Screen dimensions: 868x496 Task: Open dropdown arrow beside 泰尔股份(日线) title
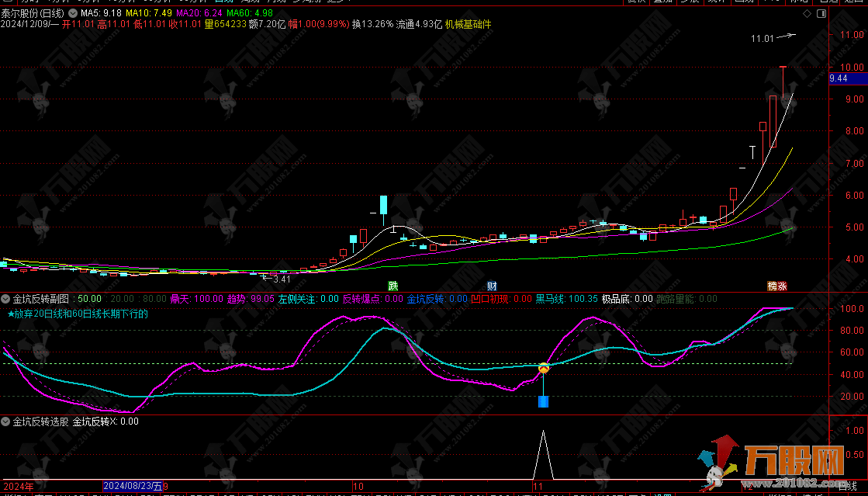click(x=73, y=13)
